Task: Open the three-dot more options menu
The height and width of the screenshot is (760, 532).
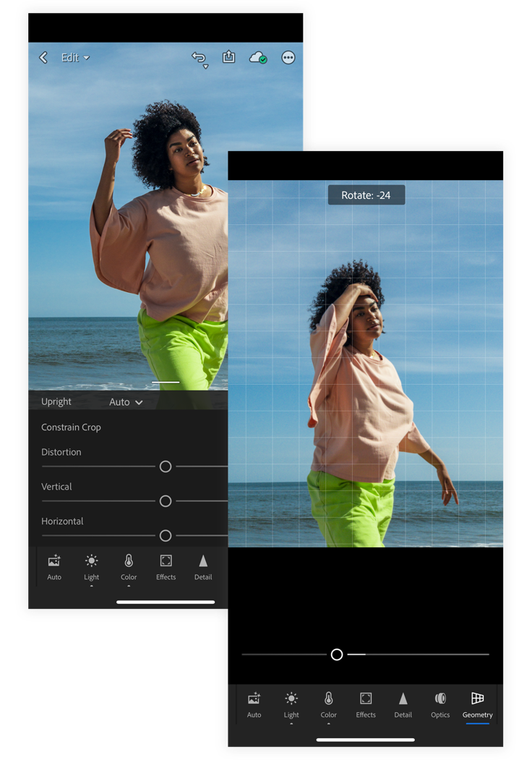Action: coord(288,58)
